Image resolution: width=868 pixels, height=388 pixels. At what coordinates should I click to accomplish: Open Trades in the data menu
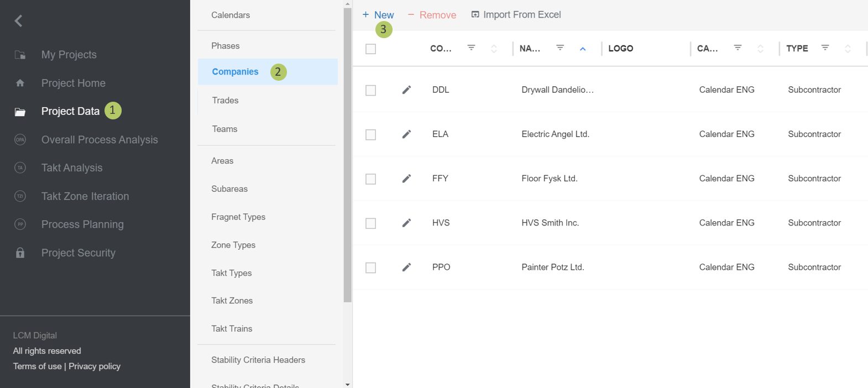[225, 100]
